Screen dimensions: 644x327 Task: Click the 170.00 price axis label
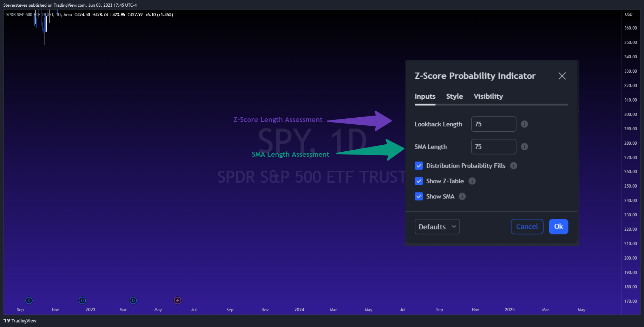tap(630, 301)
